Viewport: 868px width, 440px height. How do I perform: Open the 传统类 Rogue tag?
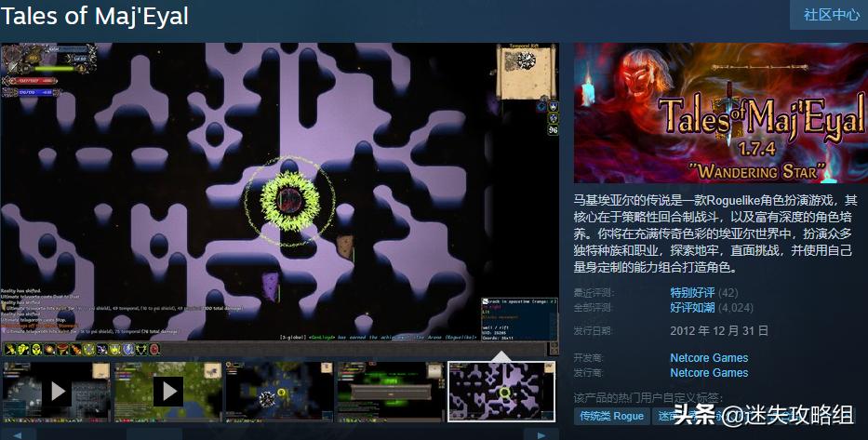tap(612, 416)
